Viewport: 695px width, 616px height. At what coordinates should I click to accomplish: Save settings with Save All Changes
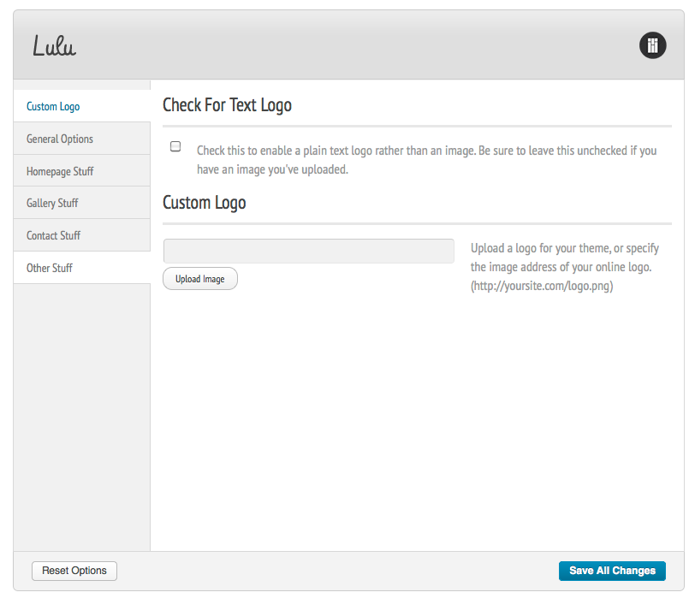612,571
